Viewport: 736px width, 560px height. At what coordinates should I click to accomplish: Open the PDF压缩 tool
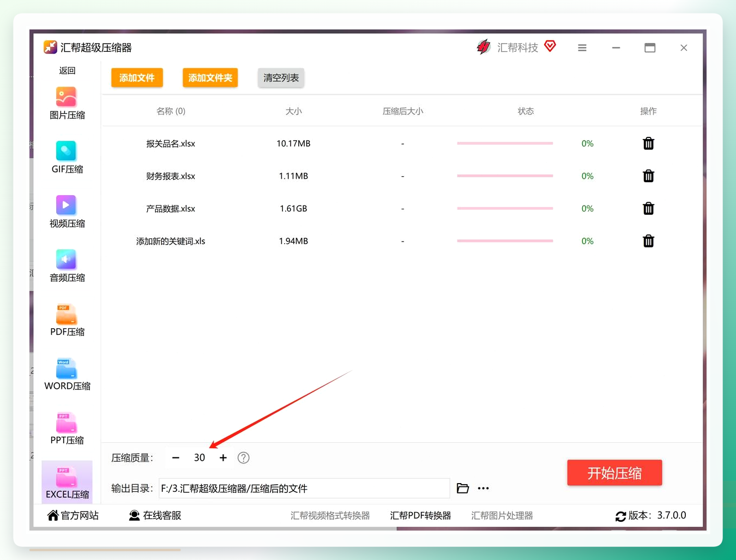click(67, 320)
